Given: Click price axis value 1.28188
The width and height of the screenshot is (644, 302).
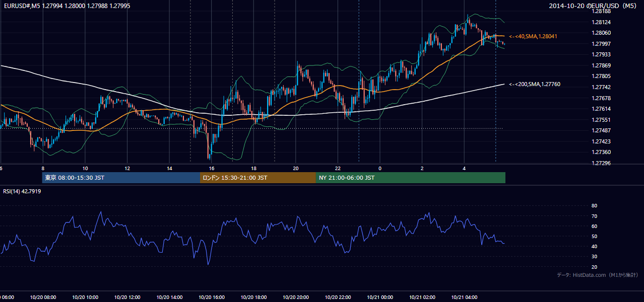Looking at the screenshot, I should coord(601,11).
